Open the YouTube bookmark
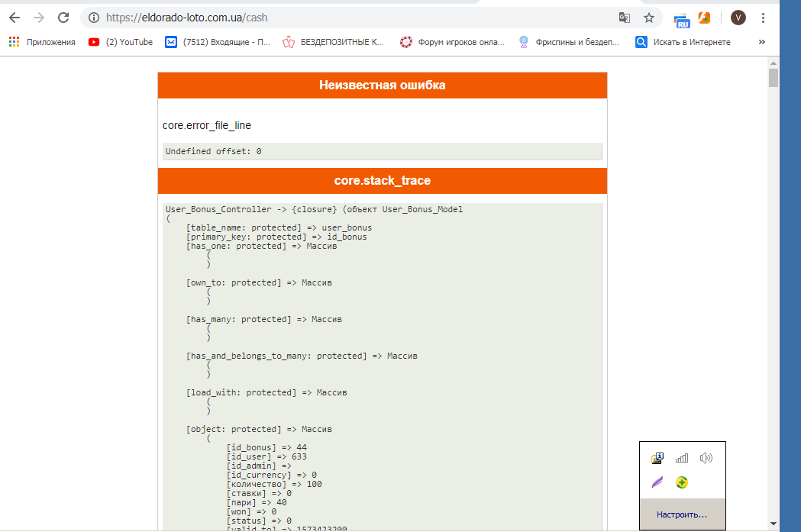 pos(121,42)
